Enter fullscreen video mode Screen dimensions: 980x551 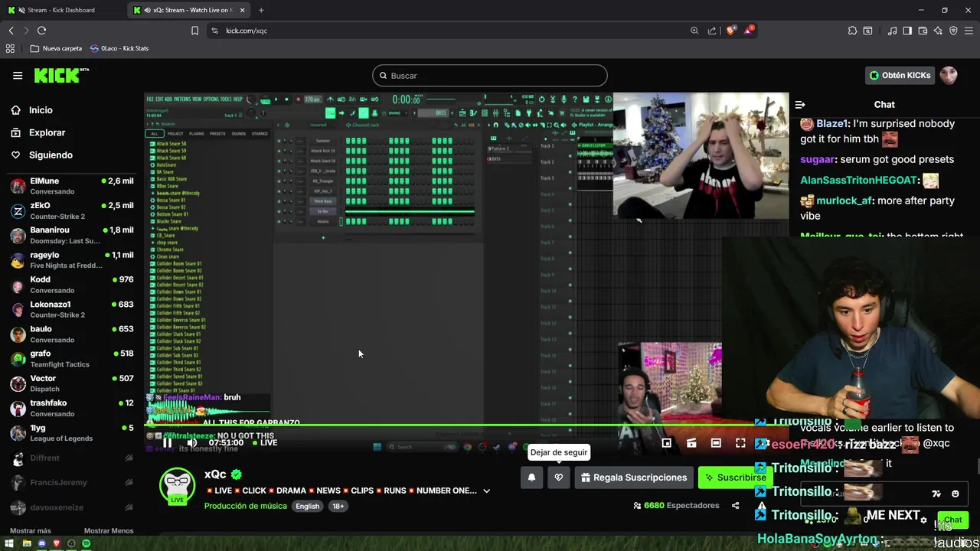pyautogui.click(x=740, y=443)
